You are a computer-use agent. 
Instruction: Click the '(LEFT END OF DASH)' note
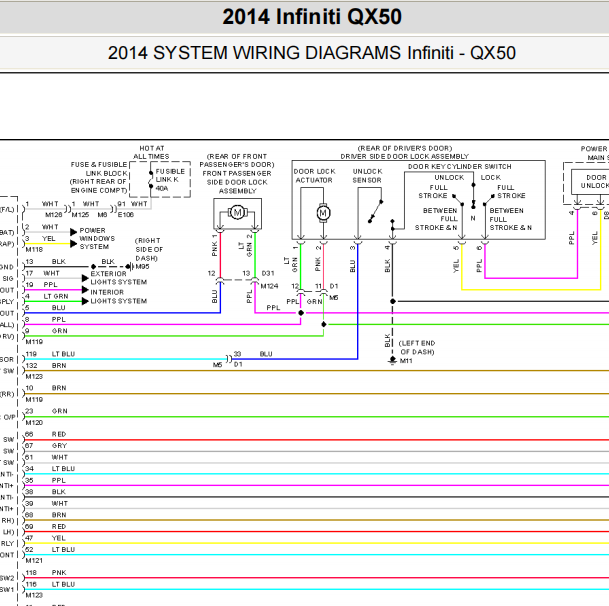point(417,347)
